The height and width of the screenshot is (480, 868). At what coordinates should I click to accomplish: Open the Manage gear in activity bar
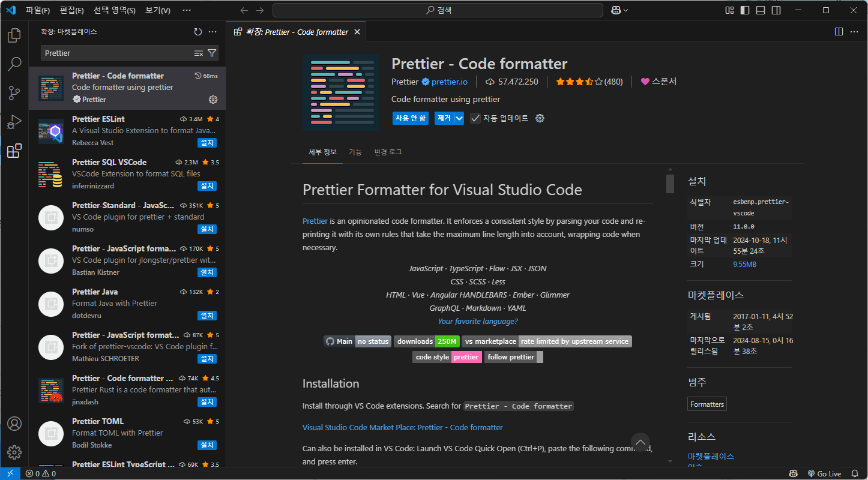click(x=14, y=452)
